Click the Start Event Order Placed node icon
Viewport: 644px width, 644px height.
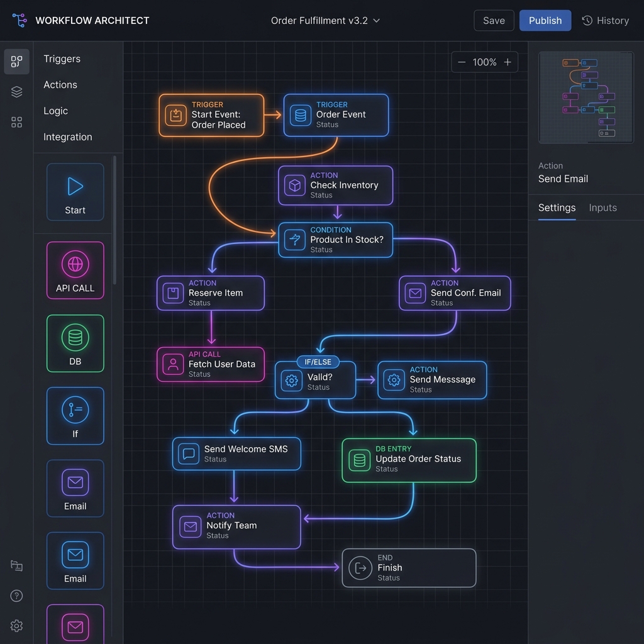pos(176,115)
